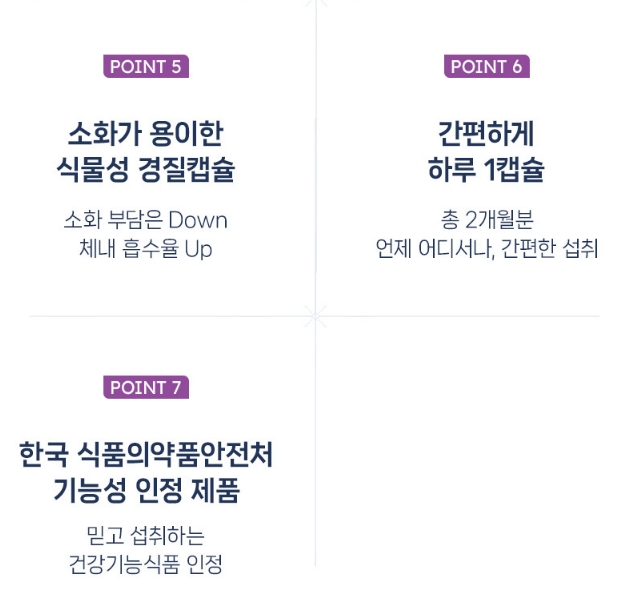Click the POINT 5 purple badge
Image resolution: width=634 pixels, height=613 pixels.
pos(146,66)
